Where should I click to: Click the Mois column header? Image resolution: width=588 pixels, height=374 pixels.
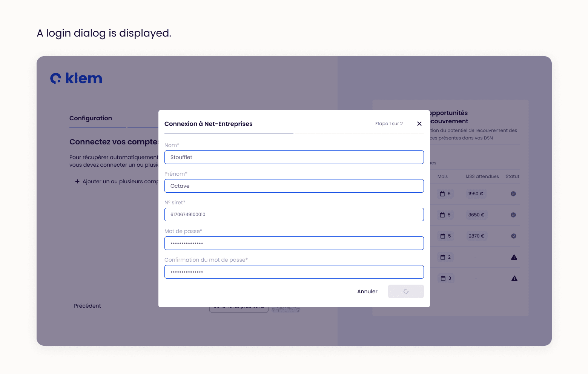(x=442, y=176)
